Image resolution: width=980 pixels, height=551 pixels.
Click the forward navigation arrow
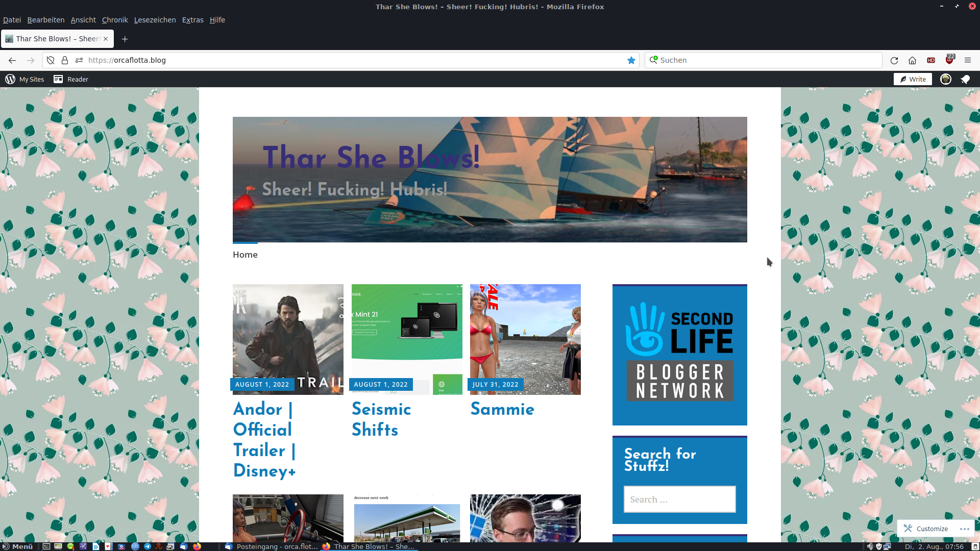31,60
